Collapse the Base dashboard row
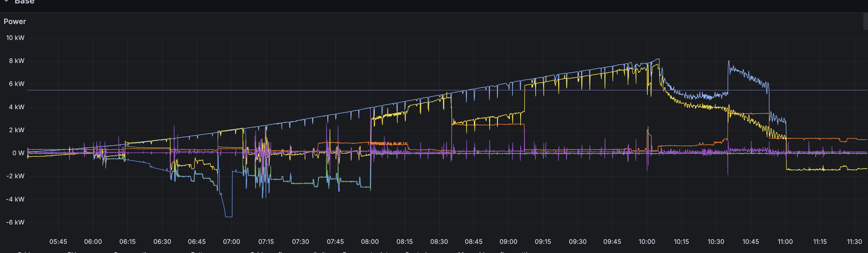The image size is (868, 253). point(6,1)
